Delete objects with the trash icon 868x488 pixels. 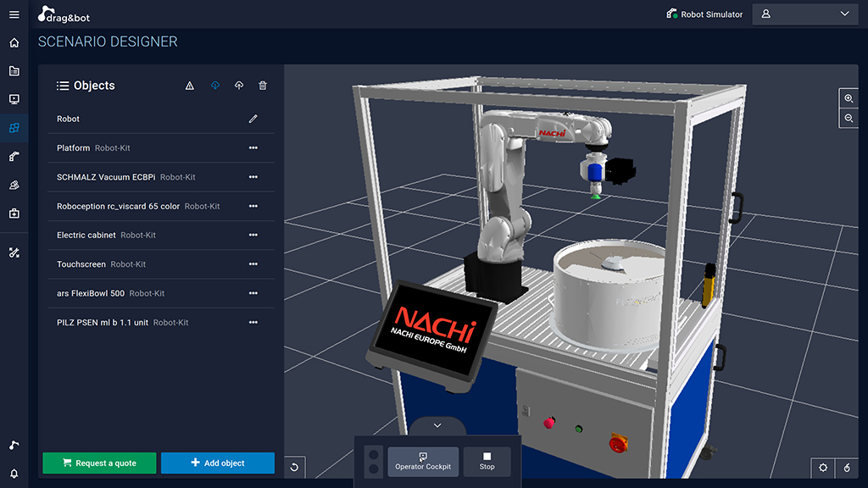[x=263, y=86]
